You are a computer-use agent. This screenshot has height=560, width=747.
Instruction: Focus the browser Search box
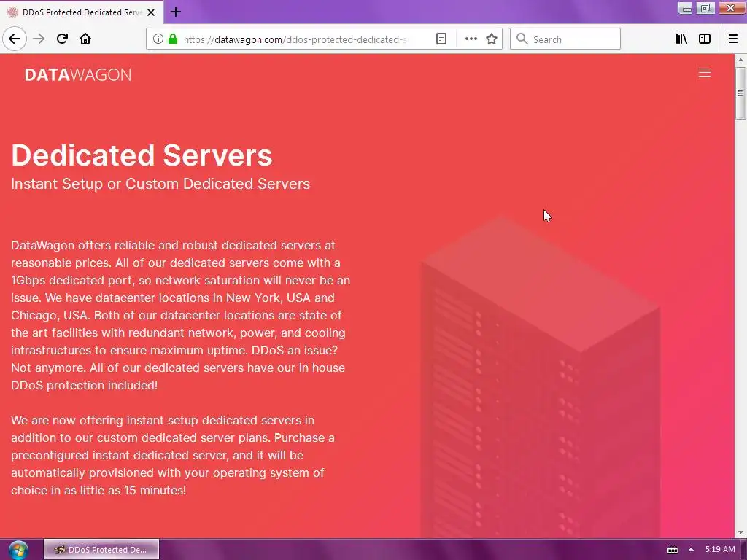[x=565, y=39]
